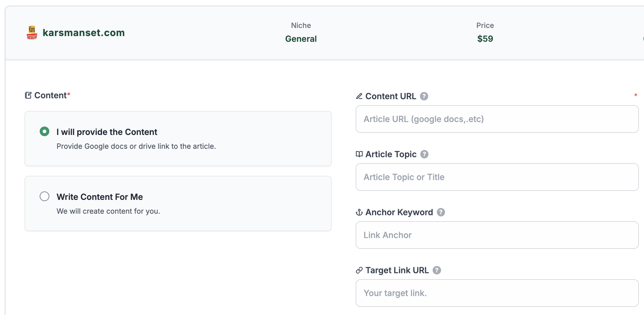Viewport: 644px width, 315px height.
Task: Focus the Link Anchor input field
Action: (x=497, y=235)
